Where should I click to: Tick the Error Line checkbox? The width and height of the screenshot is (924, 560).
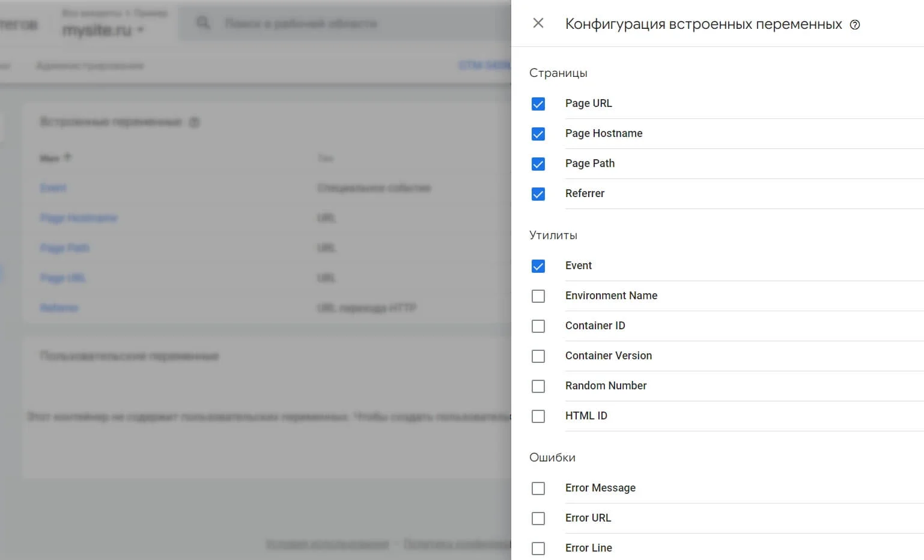click(538, 549)
